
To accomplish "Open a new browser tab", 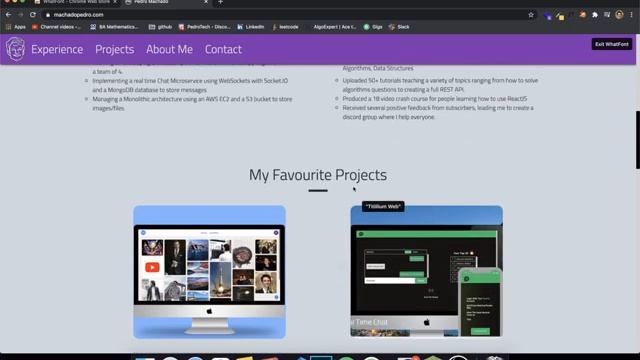I will (x=220, y=2).
